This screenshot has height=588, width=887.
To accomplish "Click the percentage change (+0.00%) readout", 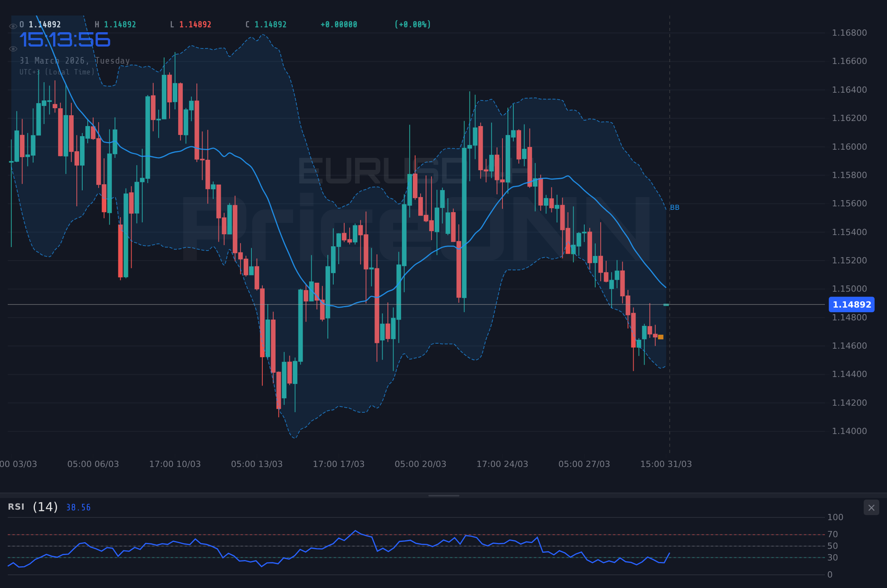I will click(412, 24).
